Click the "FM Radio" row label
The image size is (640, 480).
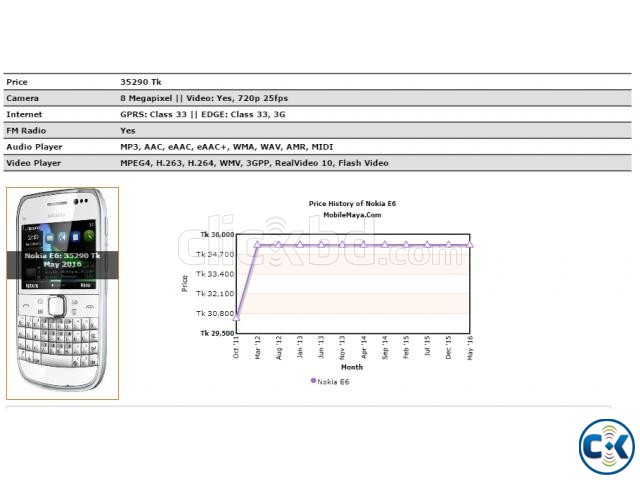[x=26, y=131]
